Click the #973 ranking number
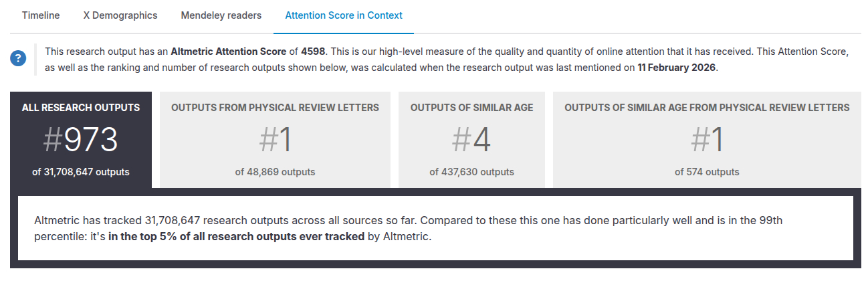Screen dimensions: 868x281 coord(81,140)
